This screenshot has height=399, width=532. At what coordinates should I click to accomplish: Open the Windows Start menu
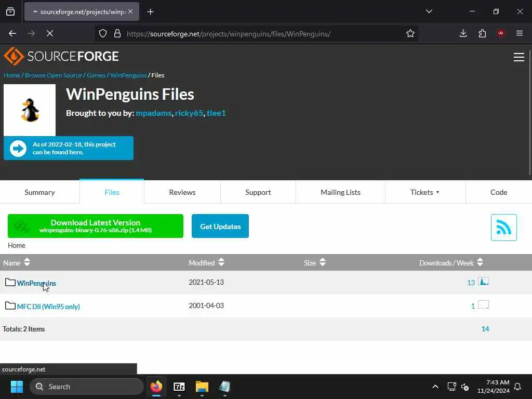(x=17, y=387)
